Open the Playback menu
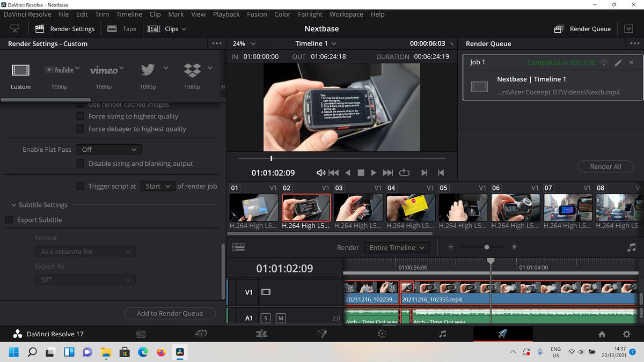Image resolution: width=644 pixels, height=362 pixels. (x=226, y=14)
